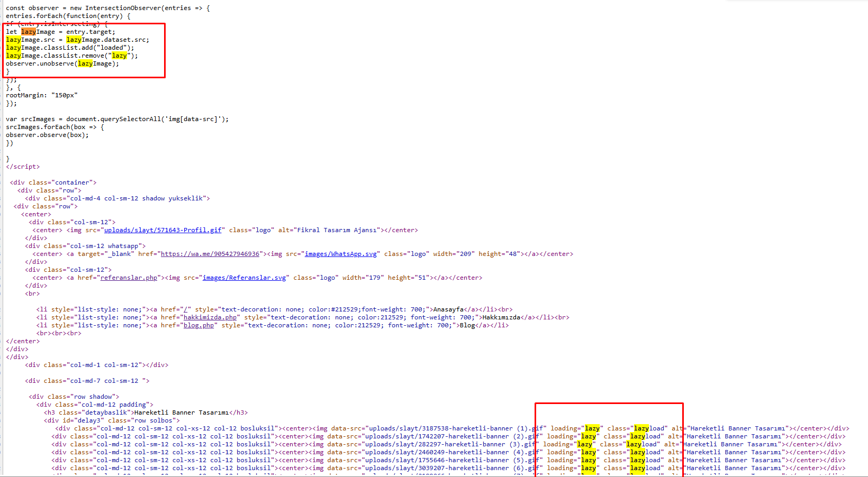Click the 'entry.target;' text
The width and height of the screenshot is (868, 477).
pyautogui.click(x=91, y=32)
